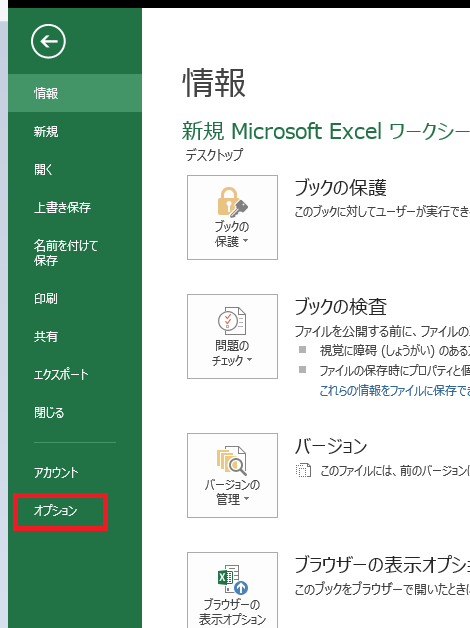Click the バージョン heading
470x628 pixels.
tap(331, 446)
